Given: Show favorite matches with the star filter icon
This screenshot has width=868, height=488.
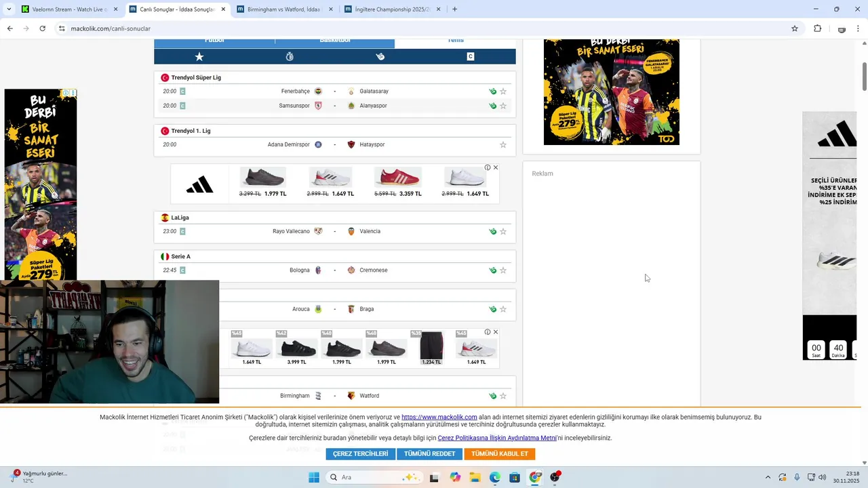Looking at the screenshot, I should [x=199, y=56].
